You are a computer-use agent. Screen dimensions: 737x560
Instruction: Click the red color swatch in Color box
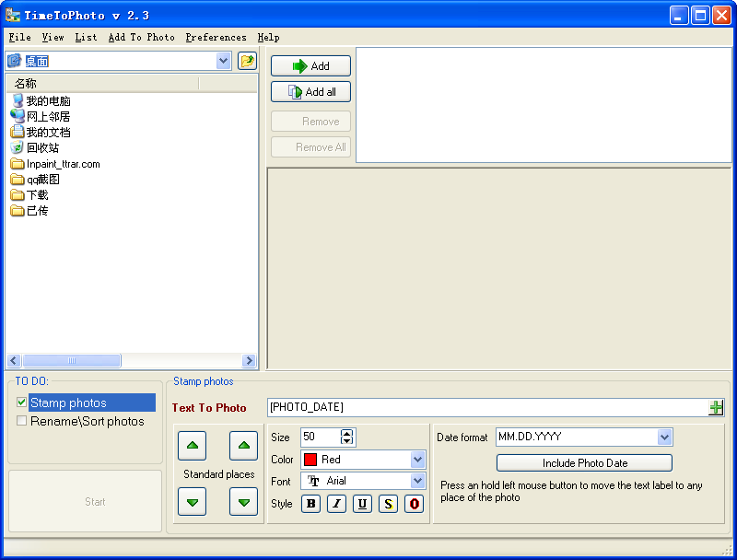[x=310, y=460]
